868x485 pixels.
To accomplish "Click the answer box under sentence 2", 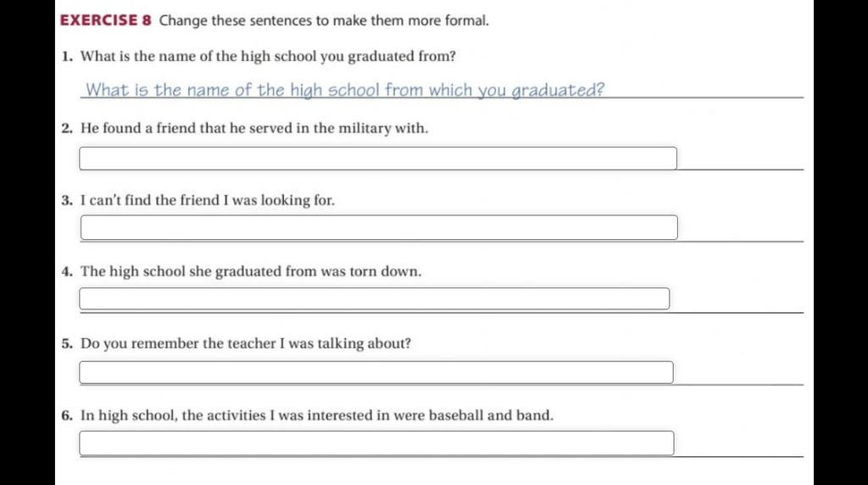I will [378, 159].
